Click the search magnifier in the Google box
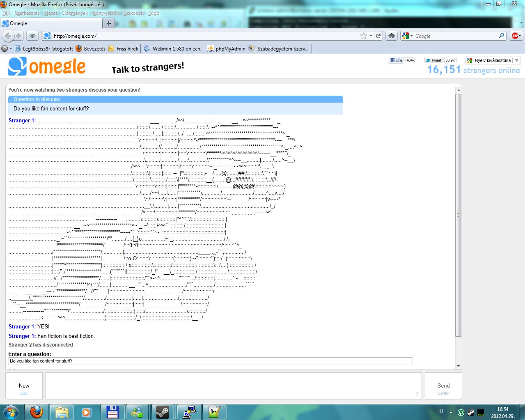525x420 pixels. [x=501, y=36]
